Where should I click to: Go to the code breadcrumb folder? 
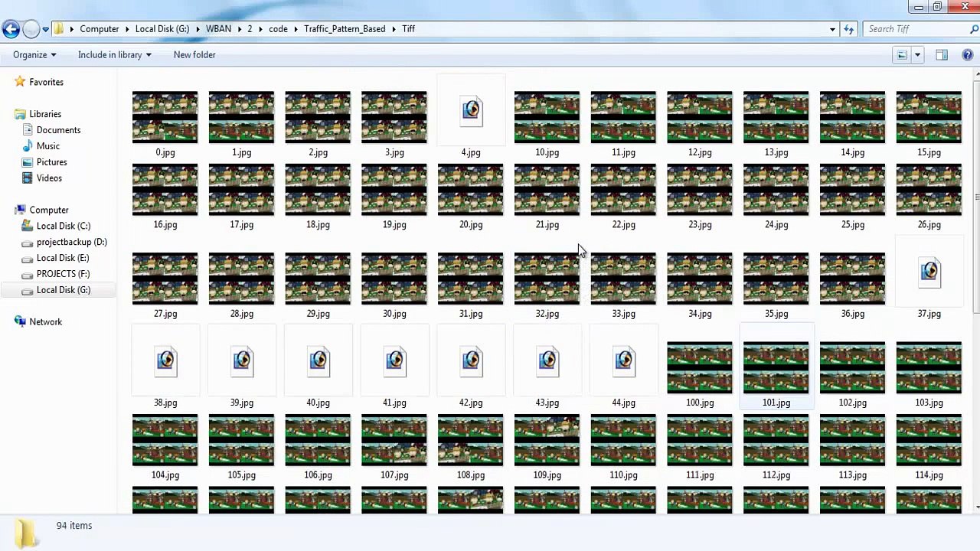tap(278, 29)
